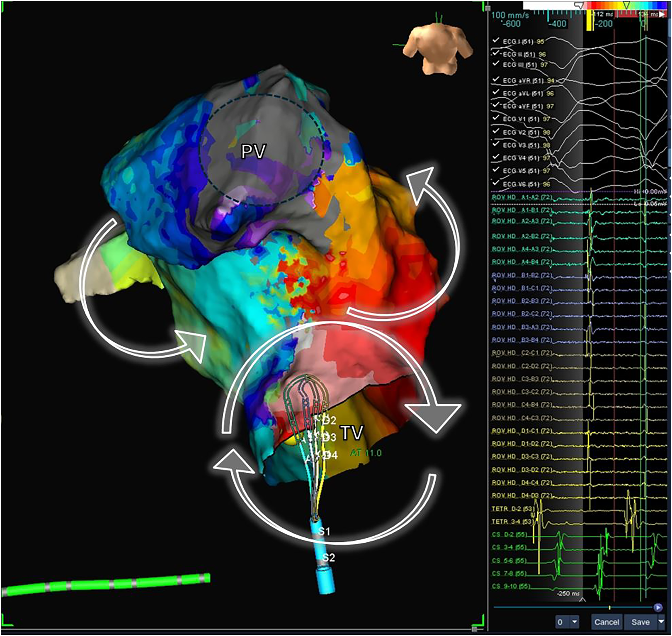Select the CS 9-10 channel label

[x=510, y=586]
